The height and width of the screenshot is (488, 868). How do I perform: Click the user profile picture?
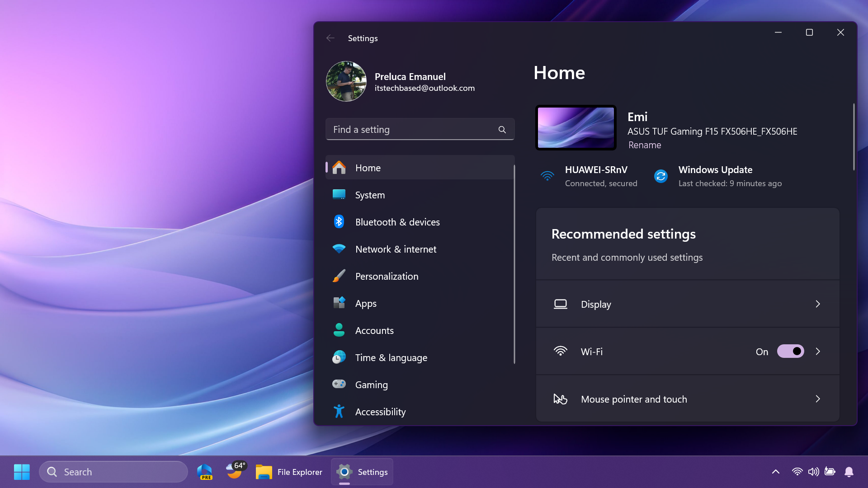click(x=346, y=81)
